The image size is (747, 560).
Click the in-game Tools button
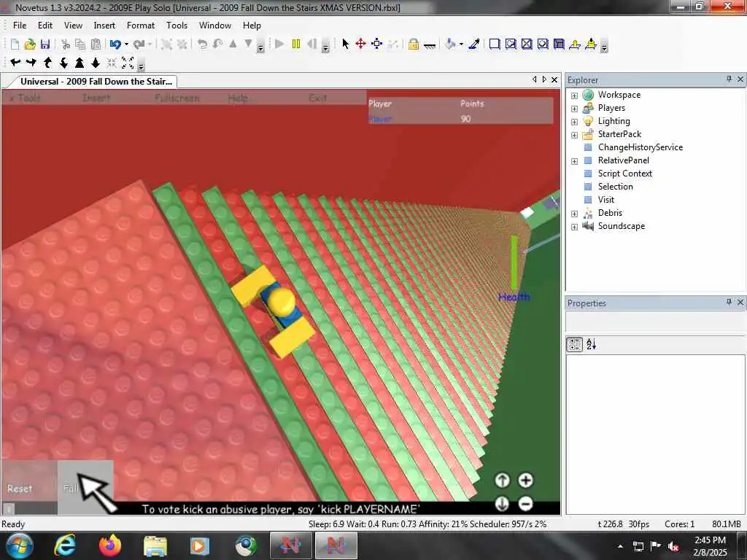[x=26, y=98]
